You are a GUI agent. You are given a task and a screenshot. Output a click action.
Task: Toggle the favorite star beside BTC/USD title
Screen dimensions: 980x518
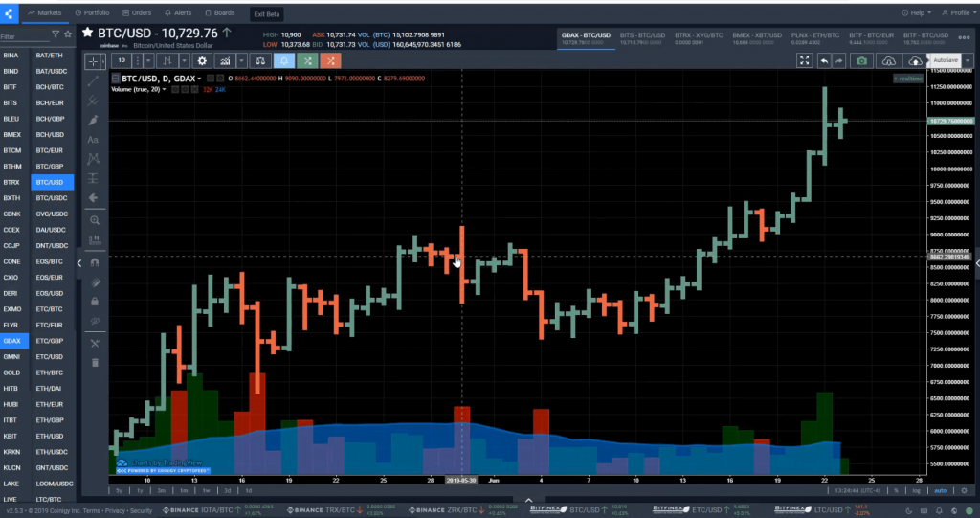(x=87, y=33)
